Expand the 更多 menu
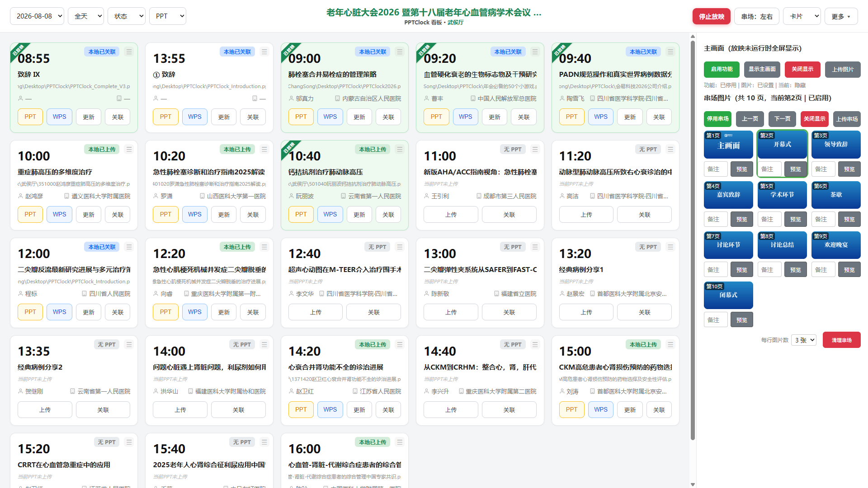Screen dimensions: 868x488 point(841,16)
